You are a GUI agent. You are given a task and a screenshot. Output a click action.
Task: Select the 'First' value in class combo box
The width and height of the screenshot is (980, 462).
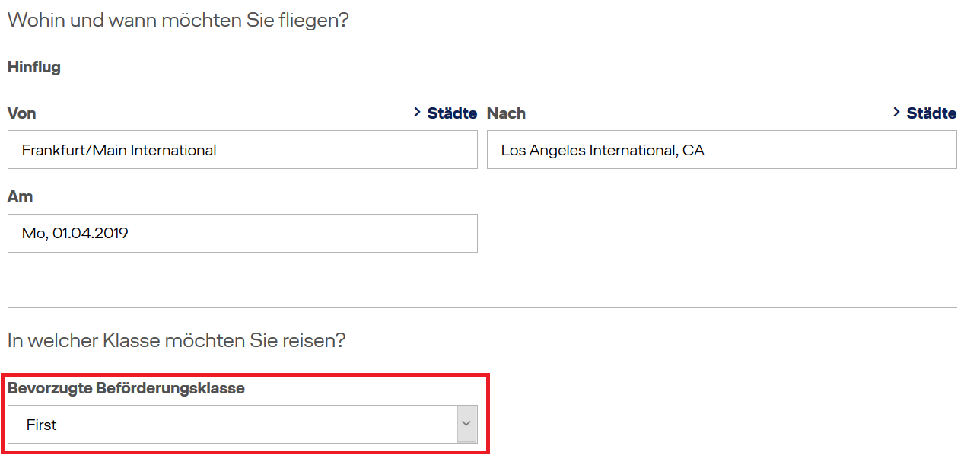point(42,425)
